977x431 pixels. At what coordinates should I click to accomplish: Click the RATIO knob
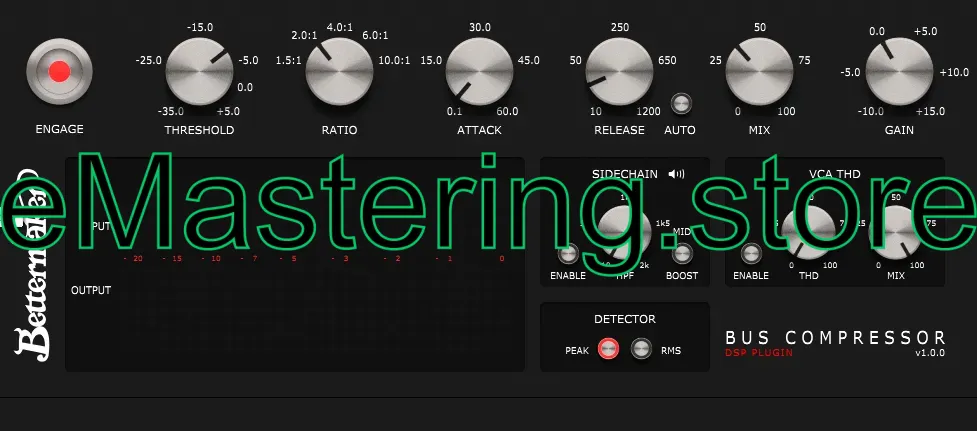point(339,71)
